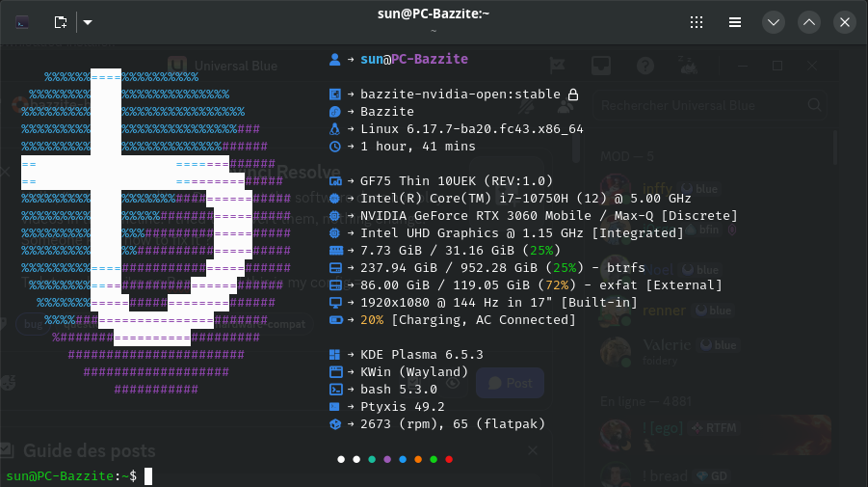Click the user icon beside sun@PC-Bazzite
Screen dimensions: 868x487
point(334,59)
